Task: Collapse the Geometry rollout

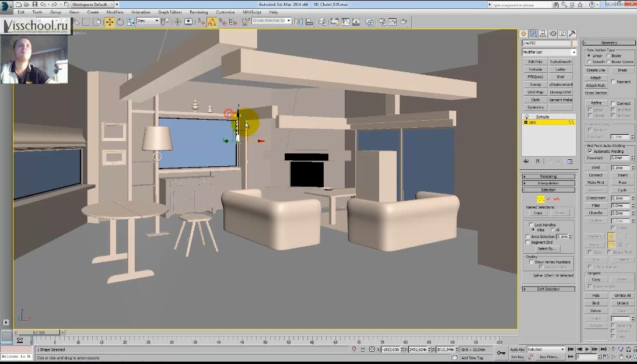Action: [609, 43]
